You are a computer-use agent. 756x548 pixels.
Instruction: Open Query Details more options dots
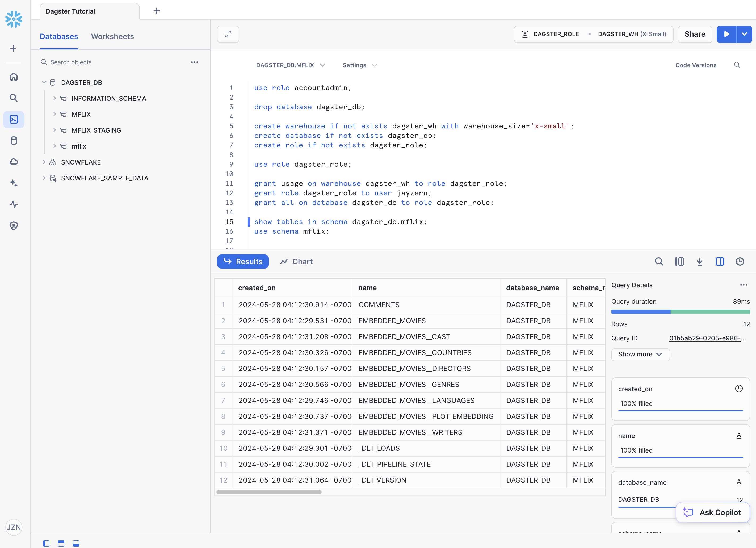pyautogui.click(x=744, y=285)
